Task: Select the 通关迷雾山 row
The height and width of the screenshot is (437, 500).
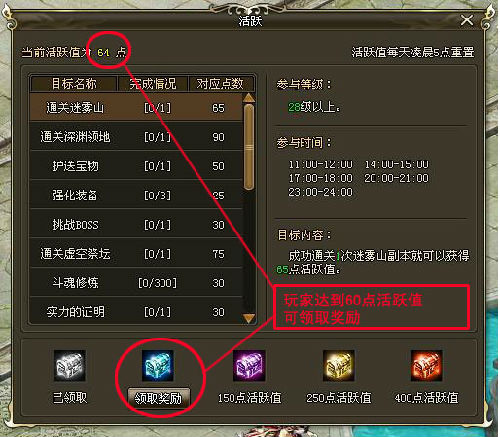Action: tap(136, 107)
